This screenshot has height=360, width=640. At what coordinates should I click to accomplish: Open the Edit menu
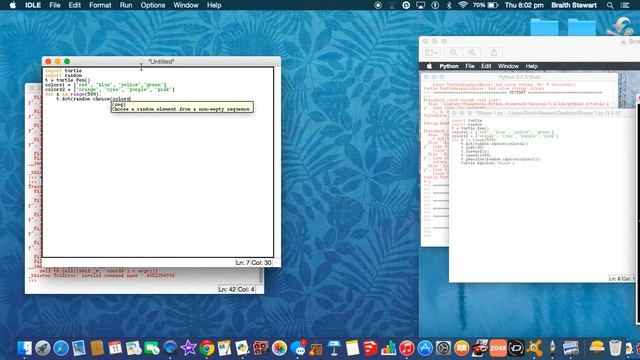click(75, 5)
